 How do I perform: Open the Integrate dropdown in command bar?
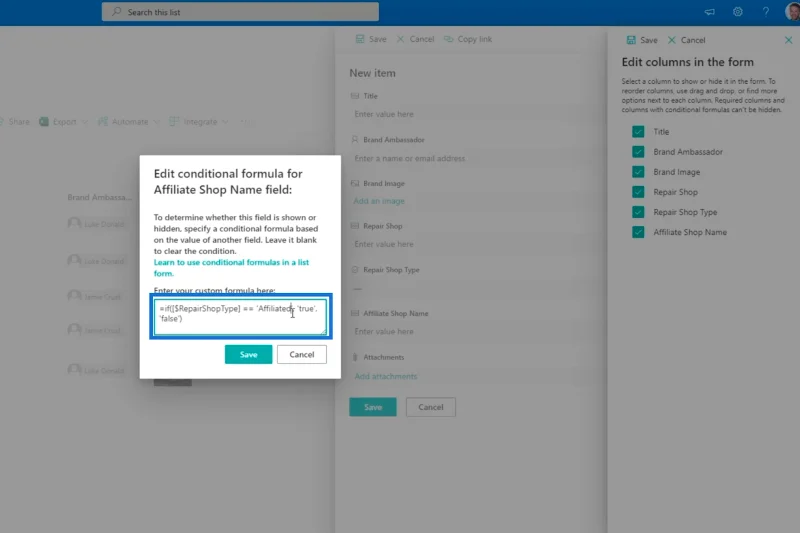(199, 121)
